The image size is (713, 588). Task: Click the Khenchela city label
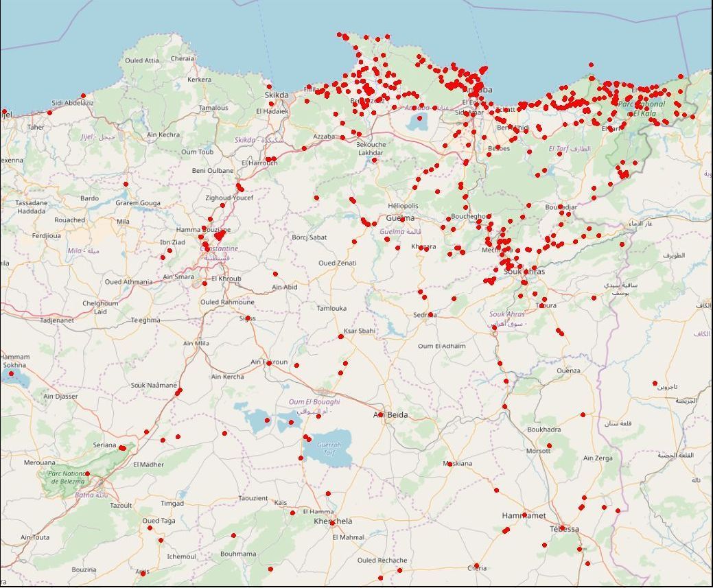click(333, 521)
